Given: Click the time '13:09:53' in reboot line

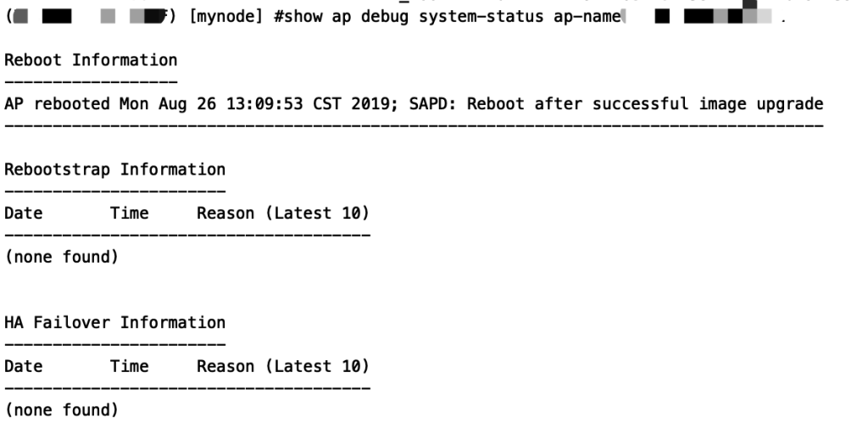Looking at the screenshot, I should (x=264, y=103).
